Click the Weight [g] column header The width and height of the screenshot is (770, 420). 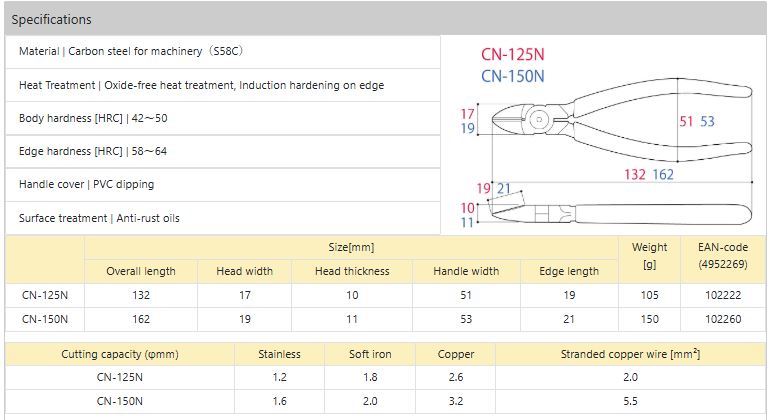click(x=649, y=256)
